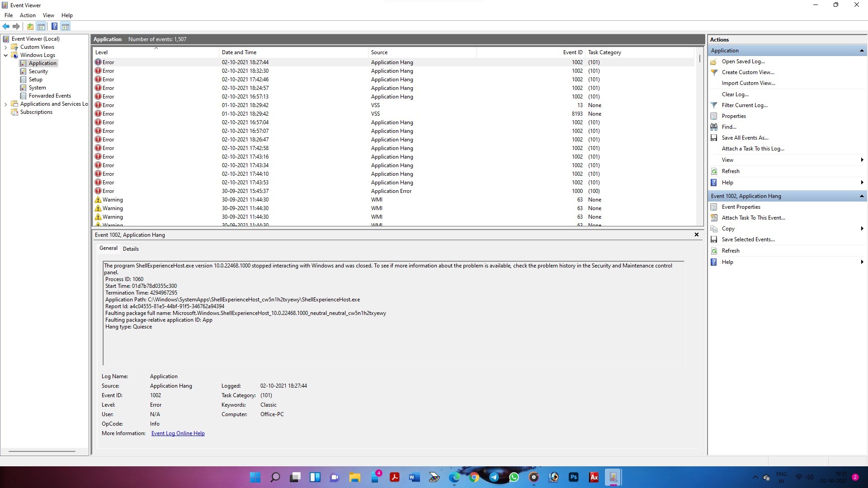Expand the Custom Views tree node

point(6,47)
